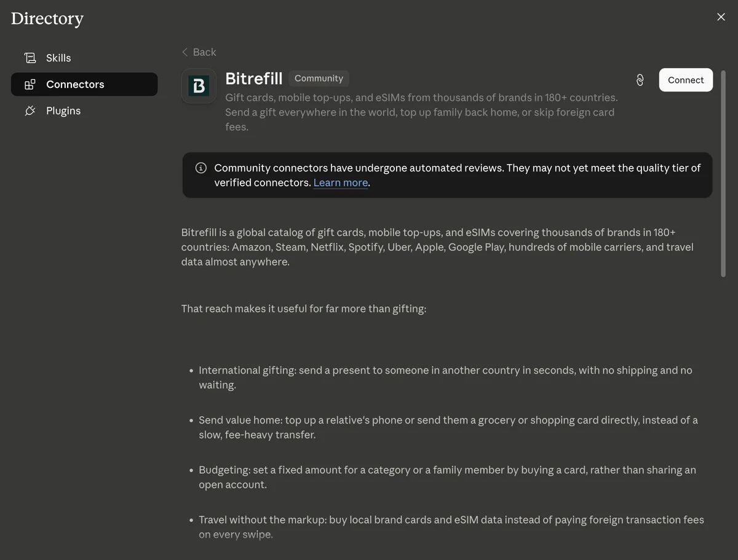Viewport: 738px width, 560px height.
Task: Click the 'Travel without the markup' bullet
Action: (x=451, y=527)
